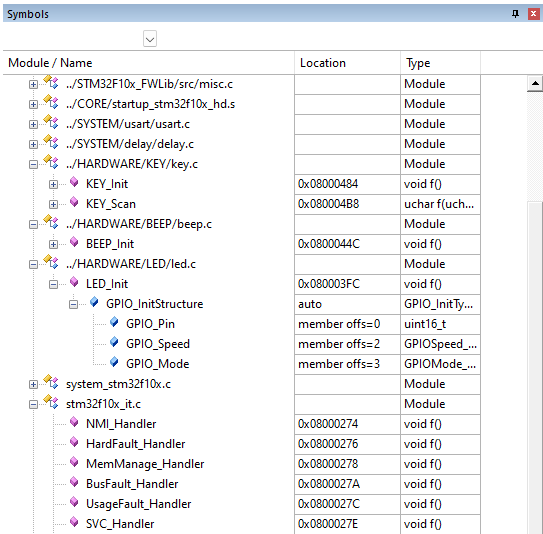The width and height of the screenshot is (543, 534).
Task: Click the uint16_t type cell
Action: click(x=440, y=324)
